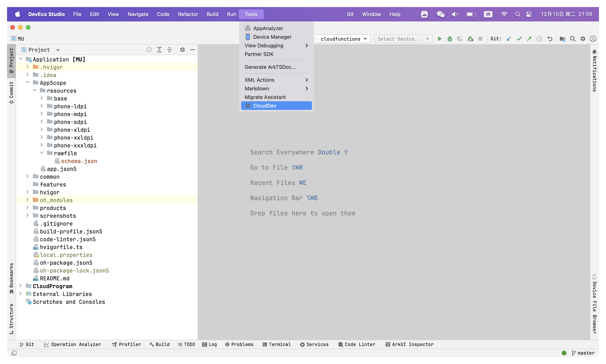The image size is (606, 364).
Task: Expand External Libraries node
Action: point(20,294)
